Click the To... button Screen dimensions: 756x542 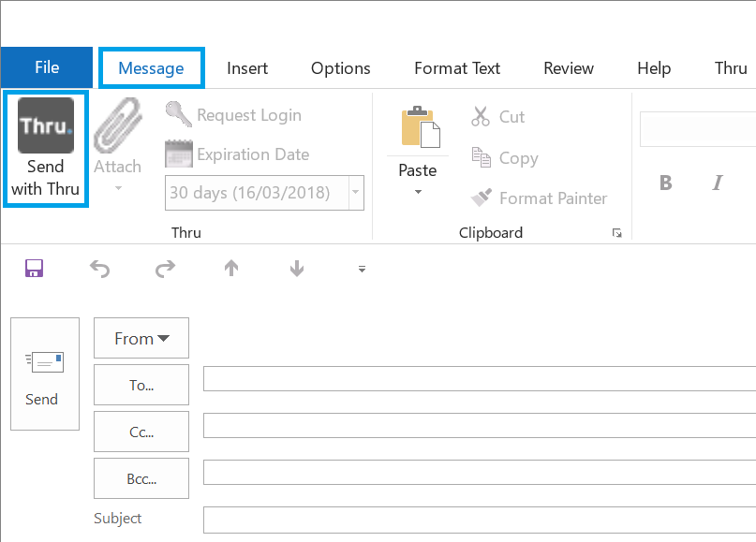[x=141, y=385]
